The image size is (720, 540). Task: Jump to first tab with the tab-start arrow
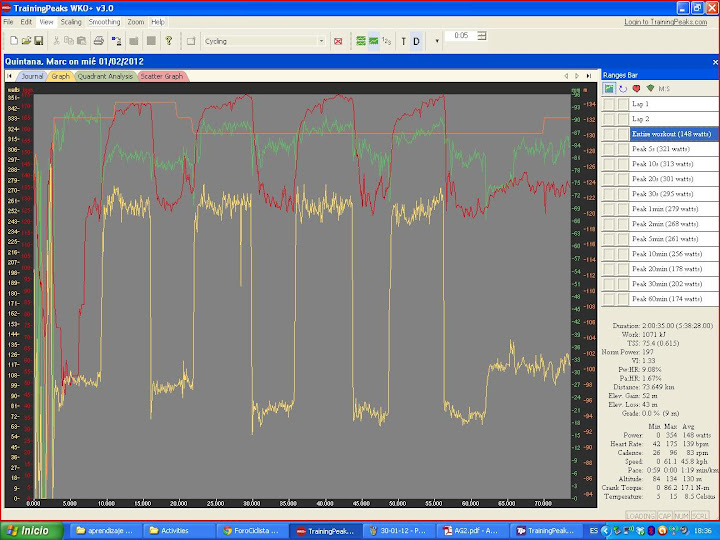coord(9,76)
